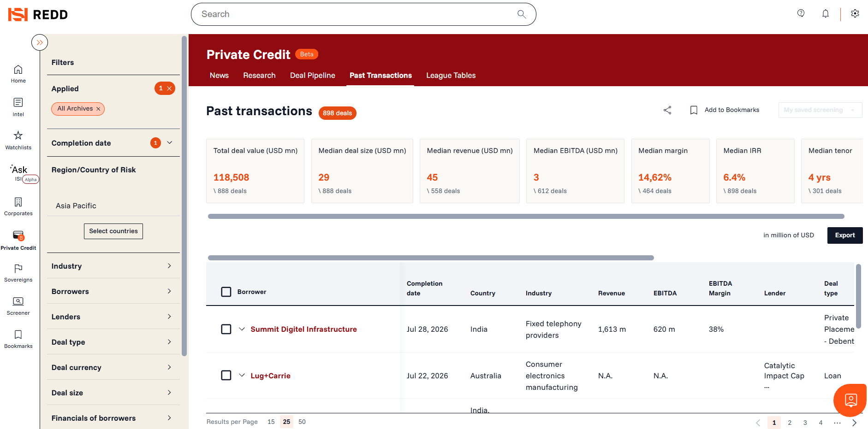Image resolution: width=868 pixels, height=429 pixels.
Task: Click the Add to Bookmarks icon
Action: [x=694, y=110]
